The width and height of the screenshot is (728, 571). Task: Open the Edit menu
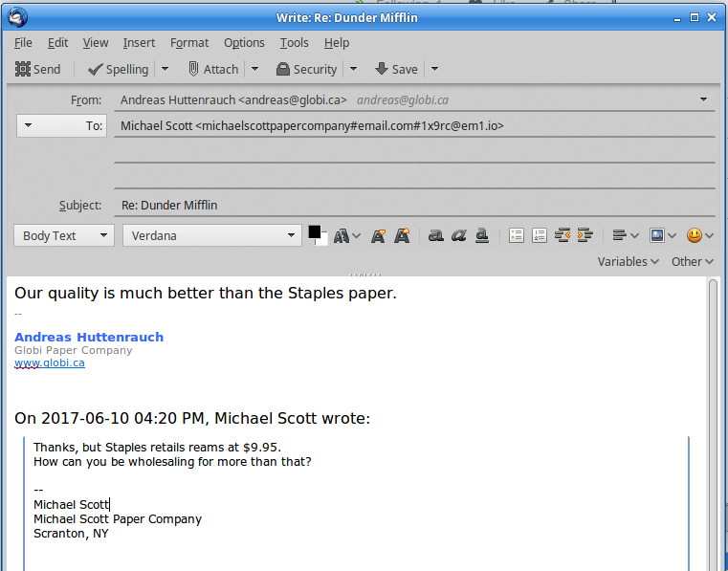pyautogui.click(x=57, y=43)
